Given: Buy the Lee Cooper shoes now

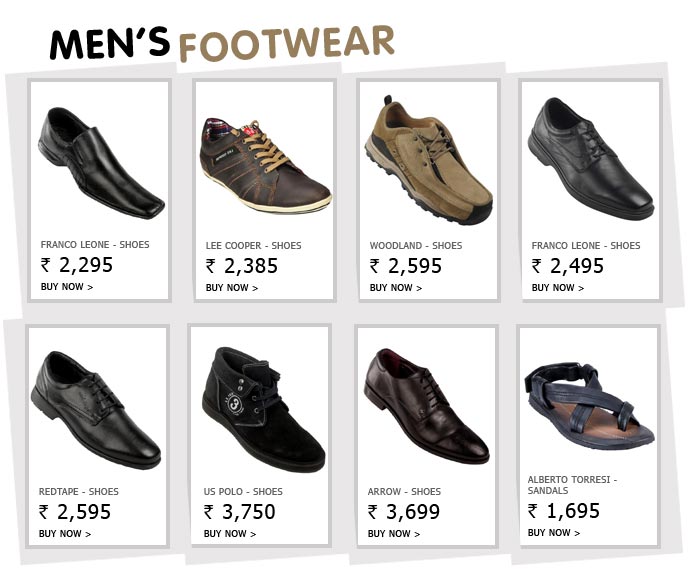Looking at the screenshot, I should (x=232, y=288).
